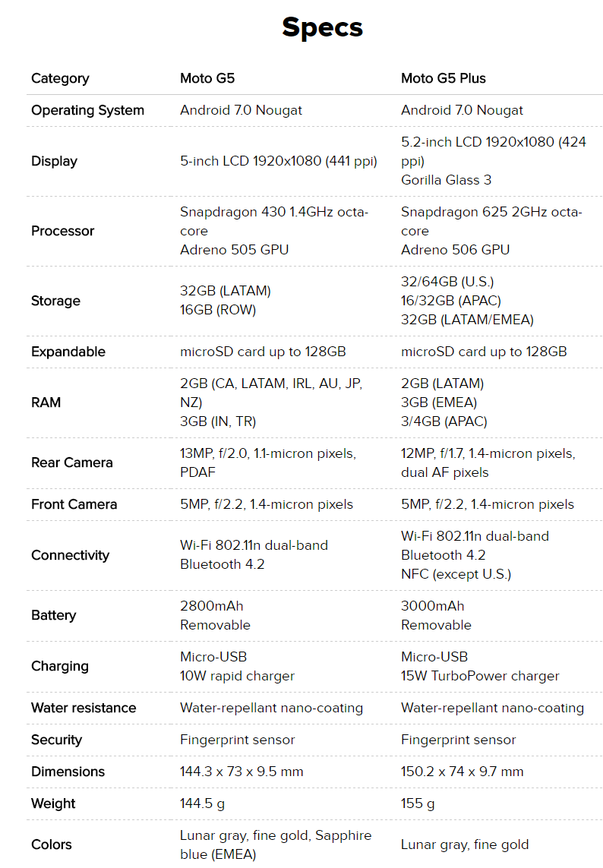Viewport: 603px width, 868px height.
Task: Click the Specs heading
Action: click(322, 27)
